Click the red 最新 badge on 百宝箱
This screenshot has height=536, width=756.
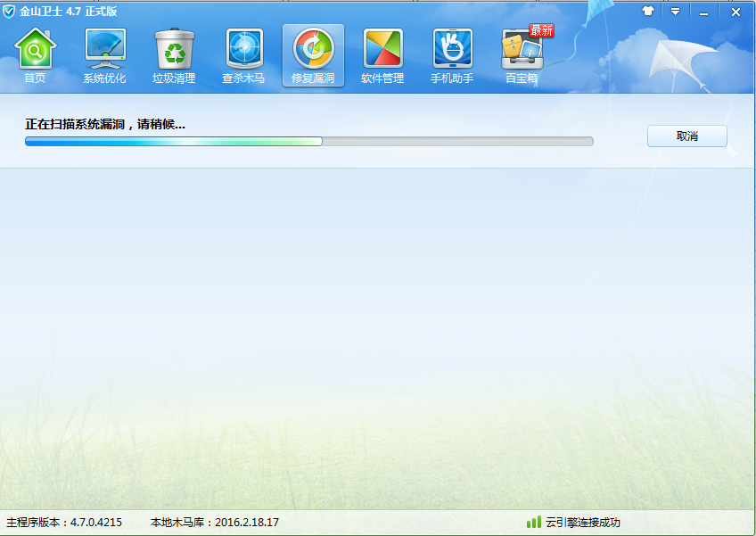[x=541, y=30]
